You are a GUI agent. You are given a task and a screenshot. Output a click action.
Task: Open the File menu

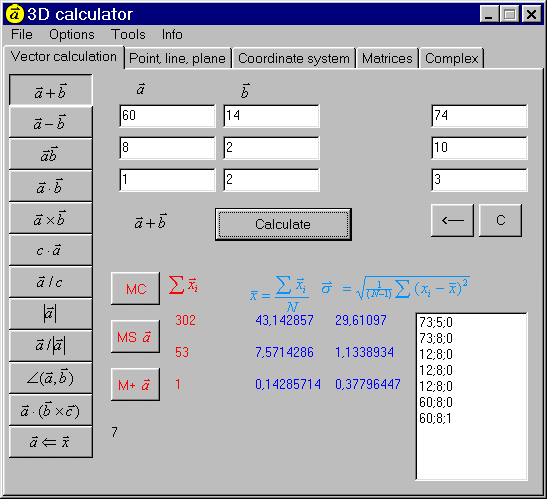pyautogui.click(x=22, y=35)
